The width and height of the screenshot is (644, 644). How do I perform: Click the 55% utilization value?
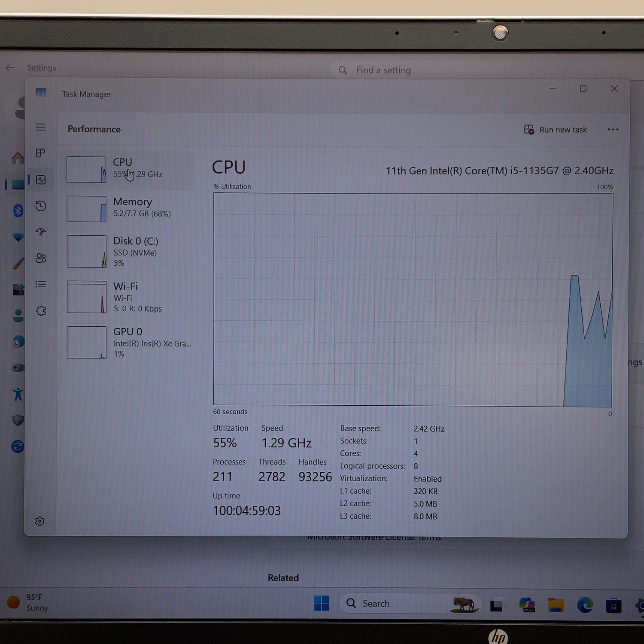point(225,443)
